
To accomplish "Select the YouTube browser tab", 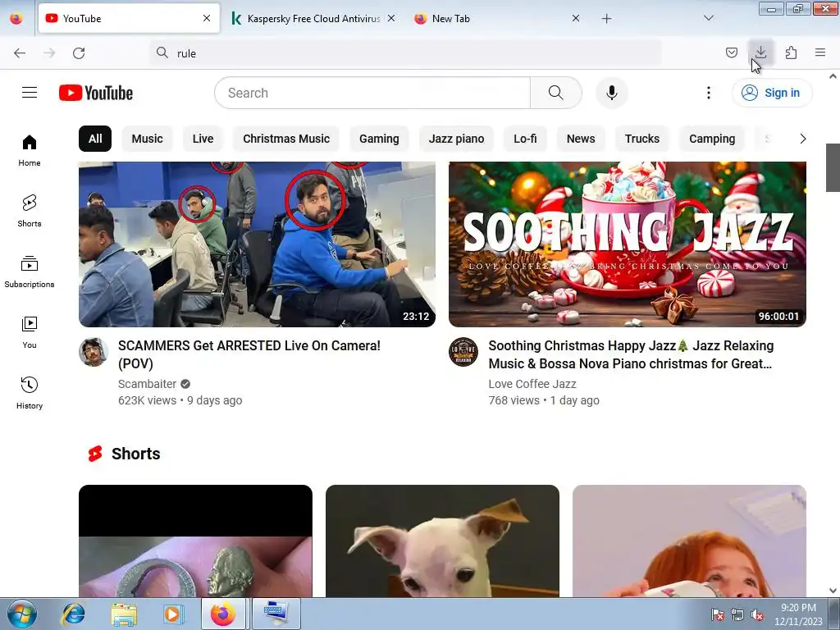I will (129, 19).
